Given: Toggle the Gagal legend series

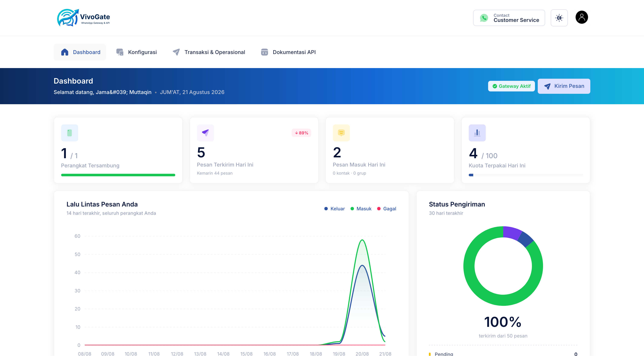Looking at the screenshot, I should tap(387, 208).
